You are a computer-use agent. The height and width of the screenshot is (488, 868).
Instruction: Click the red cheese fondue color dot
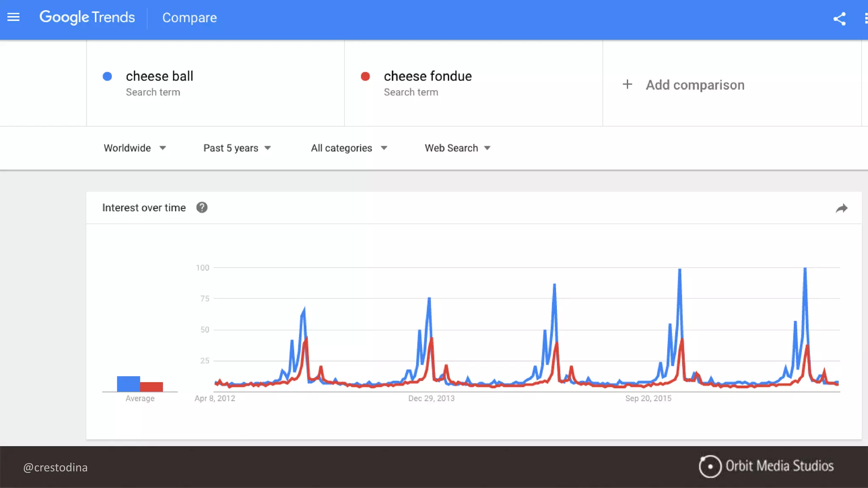(x=365, y=76)
